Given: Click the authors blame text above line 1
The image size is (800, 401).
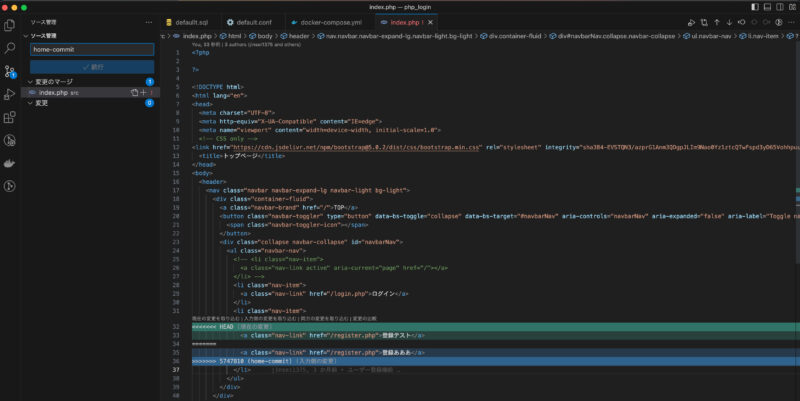Looking at the screenshot, I should (x=246, y=44).
